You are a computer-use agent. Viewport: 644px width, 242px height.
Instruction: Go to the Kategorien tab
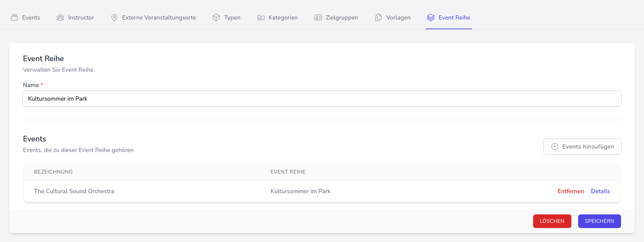click(x=283, y=17)
